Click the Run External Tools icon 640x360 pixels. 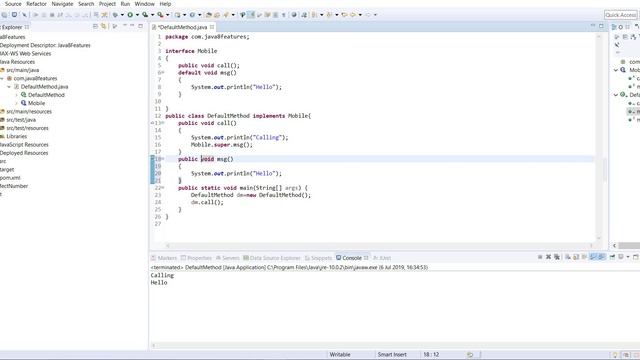pos(160,15)
